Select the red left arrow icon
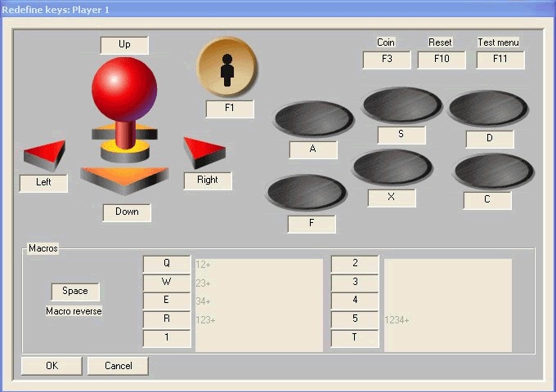The image size is (556, 392). click(x=46, y=154)
